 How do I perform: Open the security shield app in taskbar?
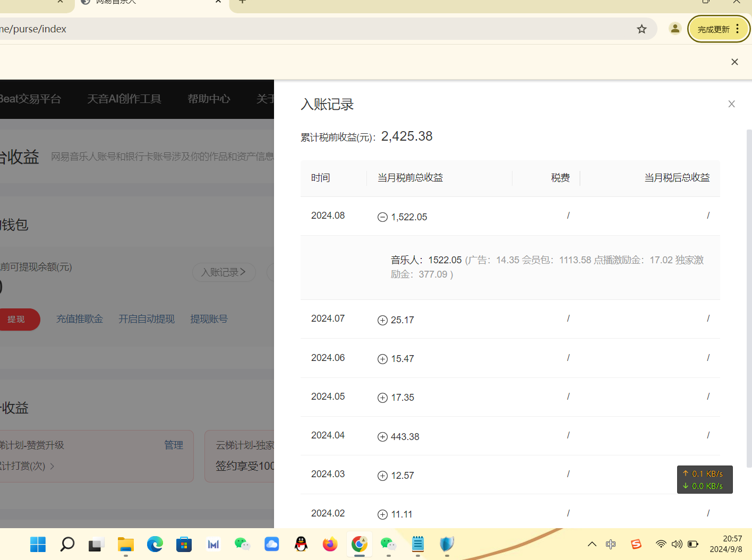[x=446, y=544]
